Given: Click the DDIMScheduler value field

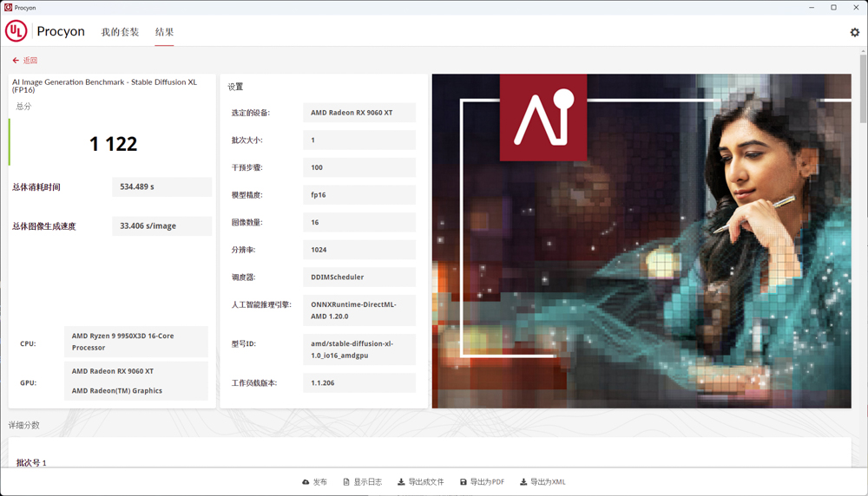Looking at the screenshot, I should pyautogui.click(x=359, y=277).
